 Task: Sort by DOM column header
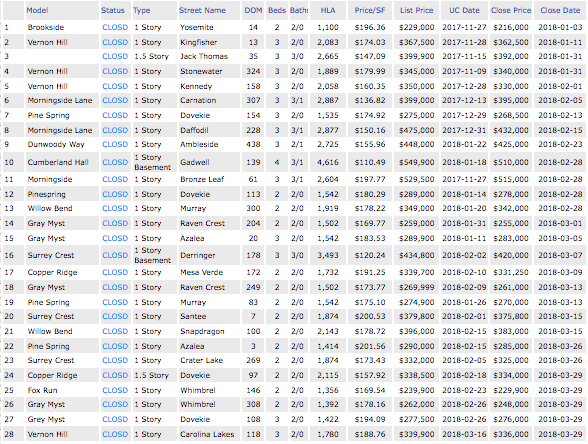click(253, 10)
